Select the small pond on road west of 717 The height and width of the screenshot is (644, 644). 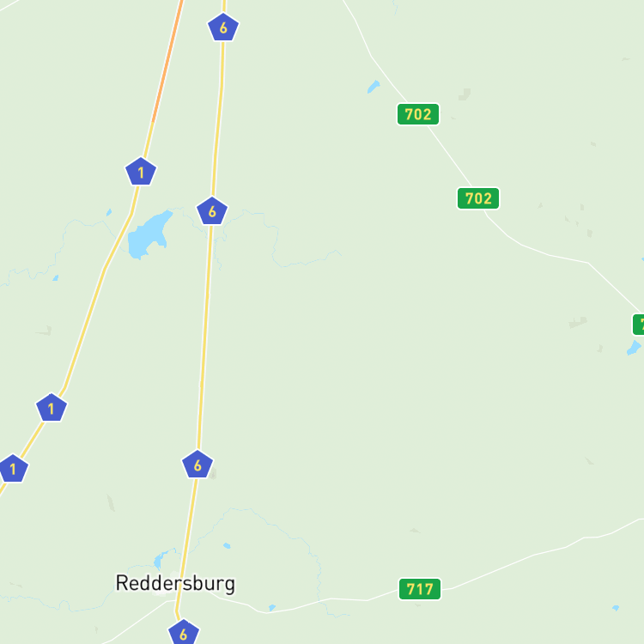[272, 607]
